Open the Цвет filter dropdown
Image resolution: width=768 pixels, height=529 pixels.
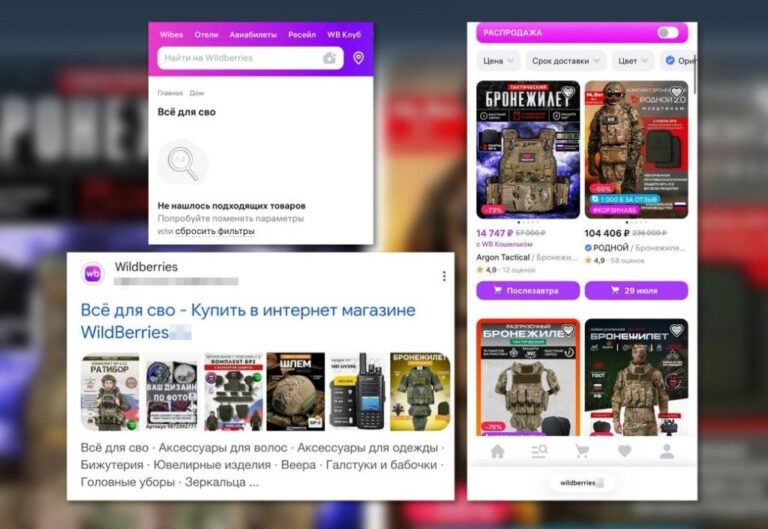(x=632, y=61)
